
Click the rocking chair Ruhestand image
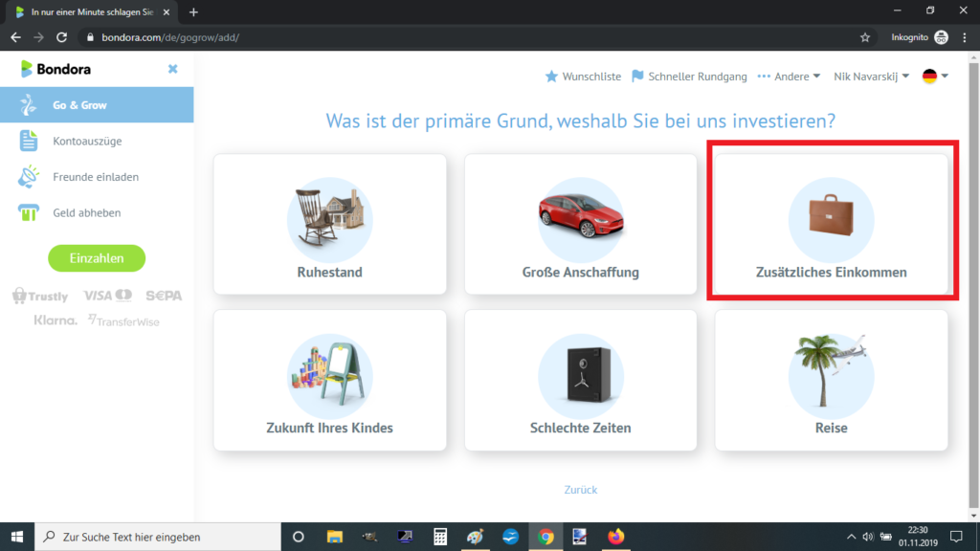click(x=330, y=219)
